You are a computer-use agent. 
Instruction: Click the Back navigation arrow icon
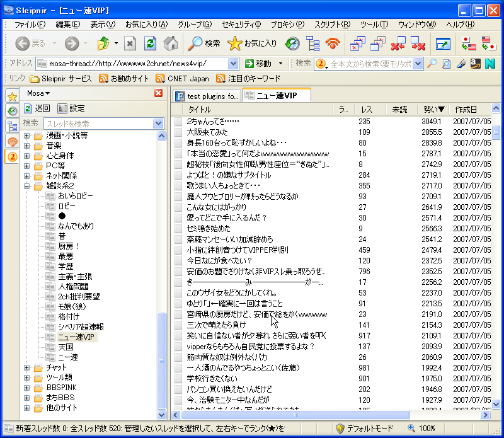click(x=23, y=43)
